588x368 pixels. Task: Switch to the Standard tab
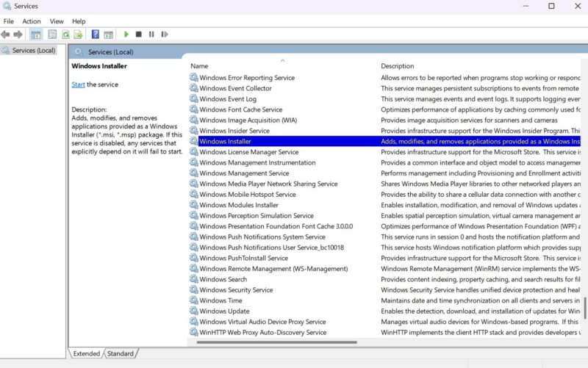pos(121,353)
